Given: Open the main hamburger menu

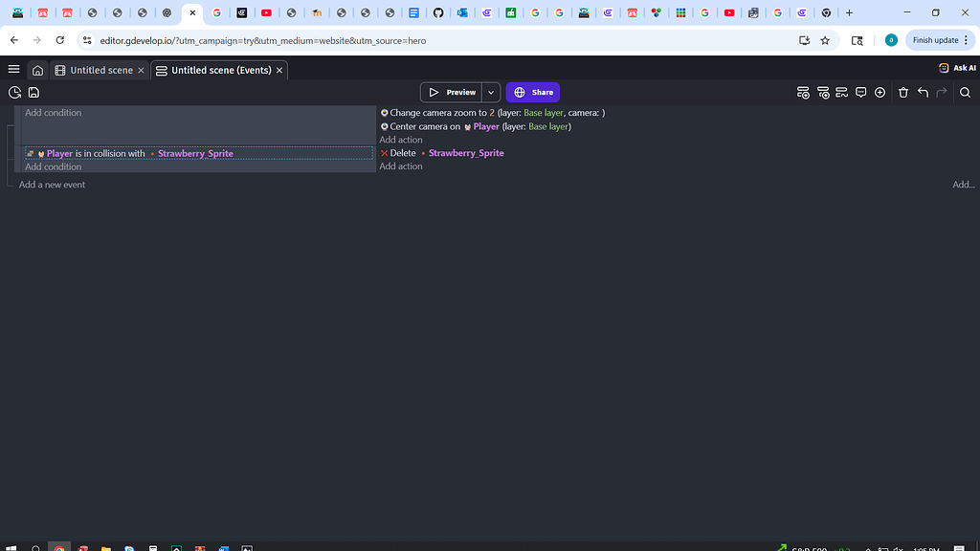Looking at the screenshot, I should pyautogui.click(x=13, y=68).
